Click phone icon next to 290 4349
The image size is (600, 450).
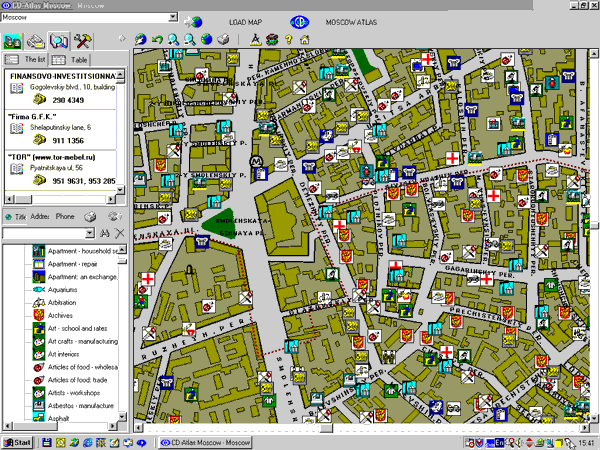pos(39,100)
